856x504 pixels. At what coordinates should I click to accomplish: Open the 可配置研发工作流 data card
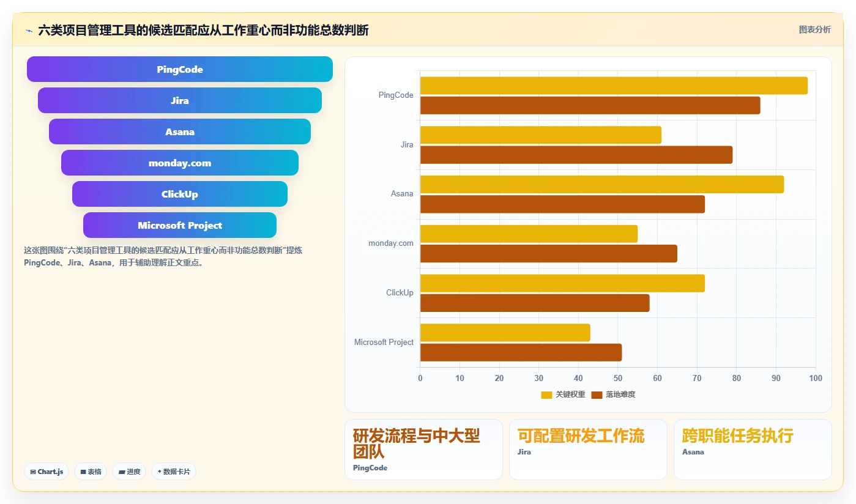(588, 450)
